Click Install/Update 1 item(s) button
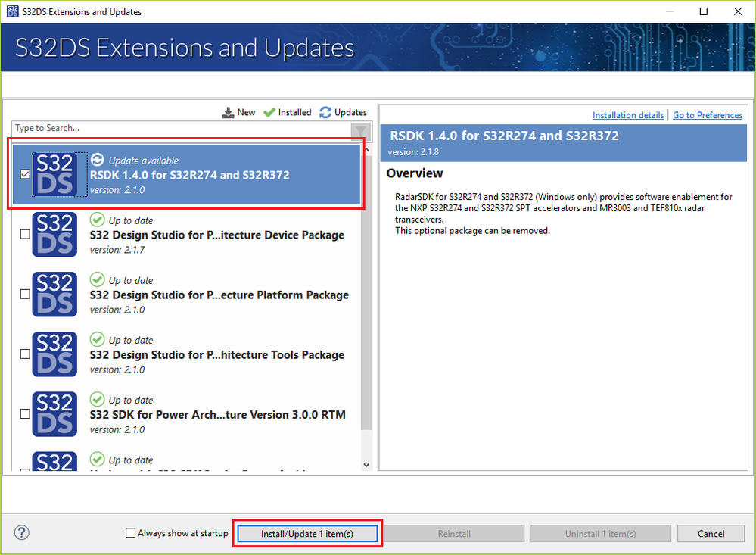The image size is (756, 555). [307, 534]
